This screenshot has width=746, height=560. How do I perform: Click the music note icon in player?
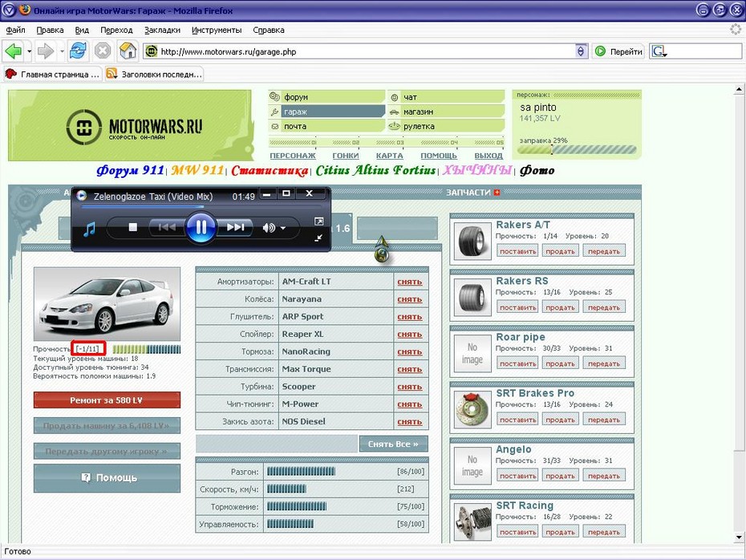pyautogui.click(x=89, y=229)
